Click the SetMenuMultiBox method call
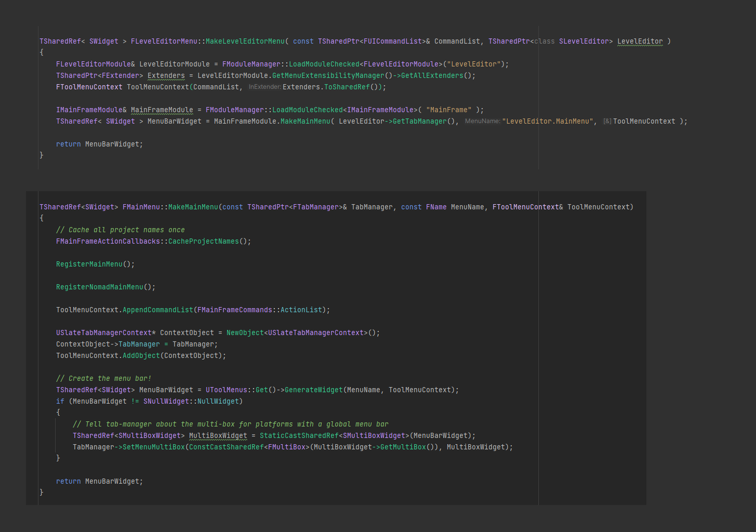Screen dimensions: 756x532 (x=154, y=447)
